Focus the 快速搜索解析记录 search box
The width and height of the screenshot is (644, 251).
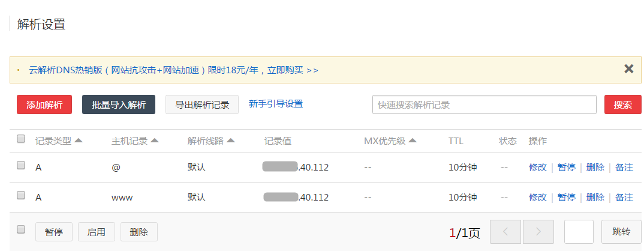[x=484, y=104]
